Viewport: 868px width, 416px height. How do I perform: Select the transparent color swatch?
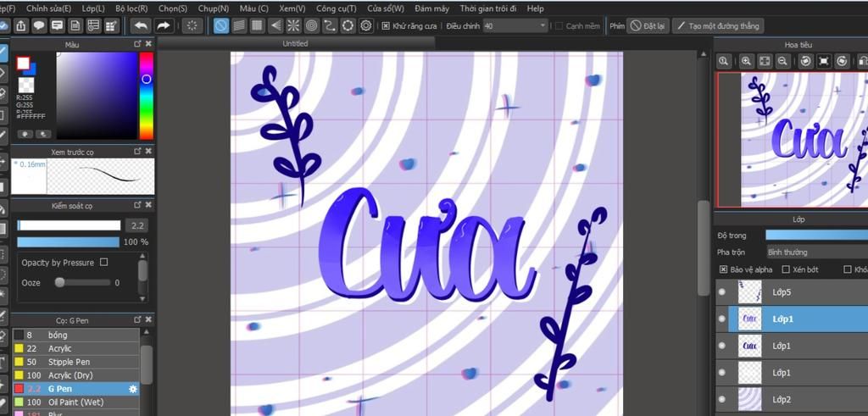pyautogui.click(x=26, y=85)
